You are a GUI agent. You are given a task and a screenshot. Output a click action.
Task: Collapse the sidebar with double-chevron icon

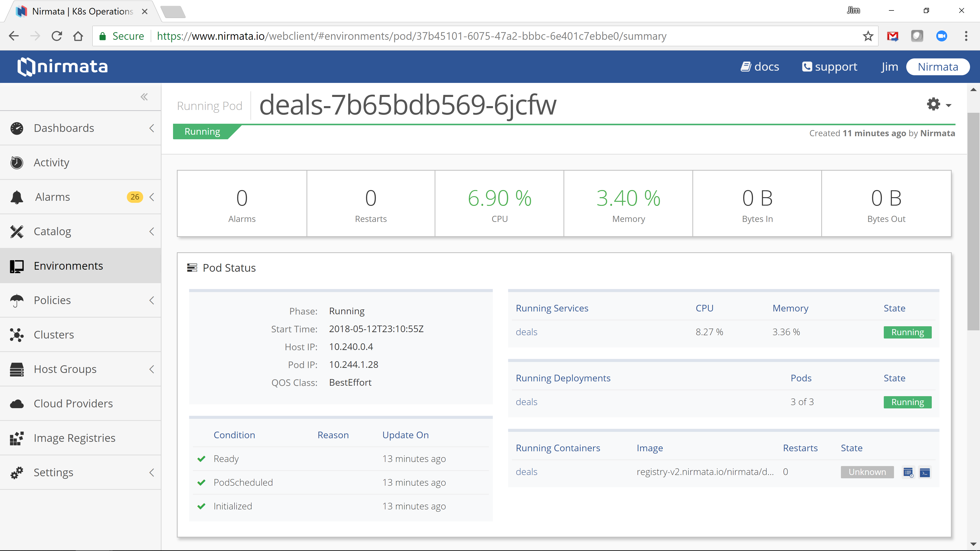tap(144, 97)
